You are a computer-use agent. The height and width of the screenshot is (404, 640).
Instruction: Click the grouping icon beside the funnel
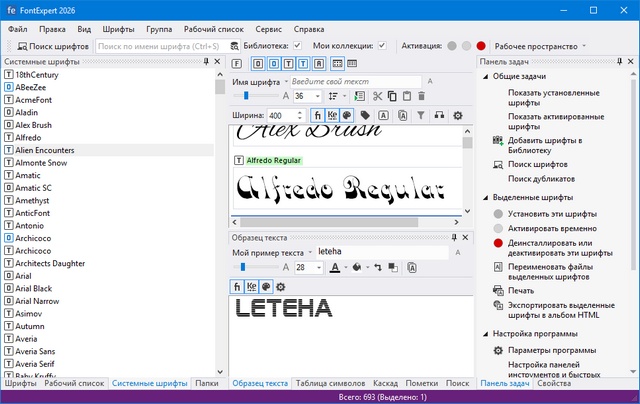(x=439, y=115)
